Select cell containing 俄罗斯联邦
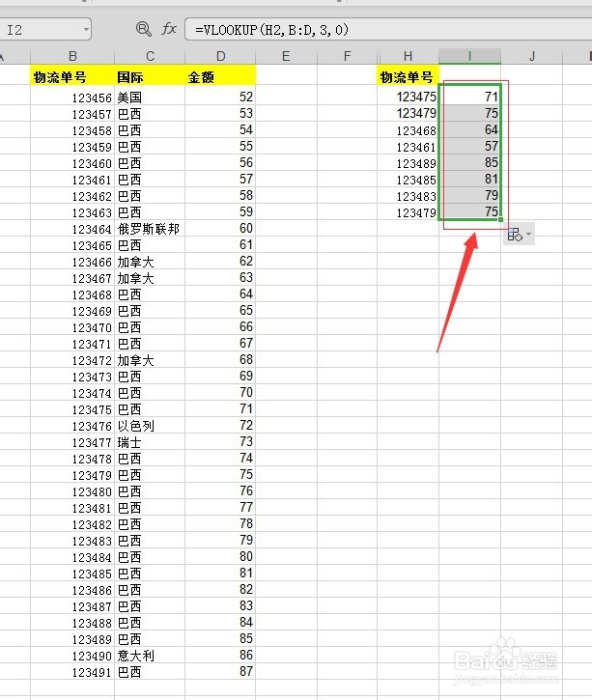The height and width of the screenshot is (700, 592). point(150,229)
